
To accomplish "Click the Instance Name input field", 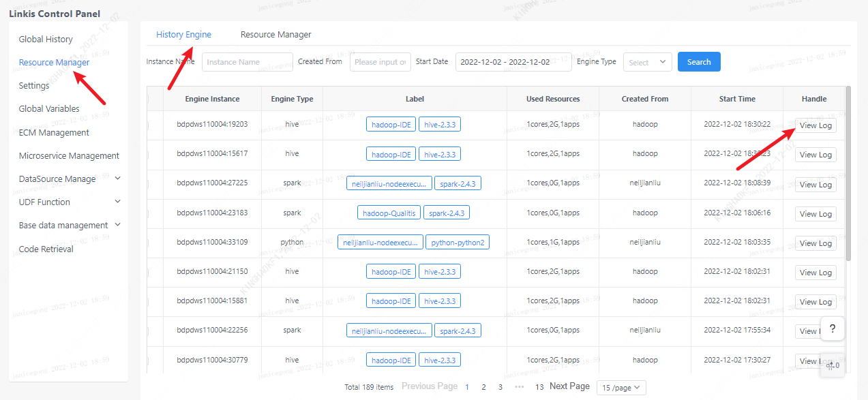I will 247,62.
